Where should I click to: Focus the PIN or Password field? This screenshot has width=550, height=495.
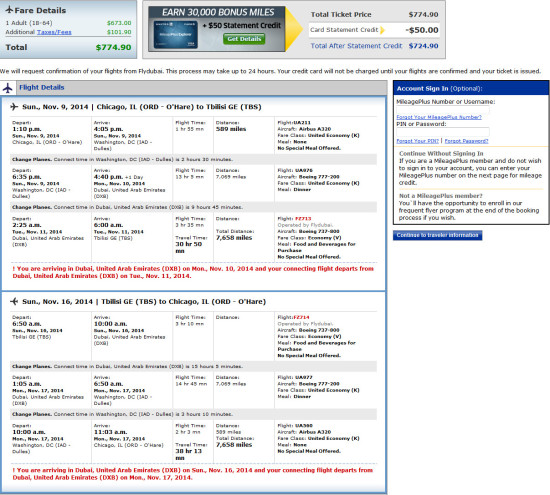pos(443,132)
